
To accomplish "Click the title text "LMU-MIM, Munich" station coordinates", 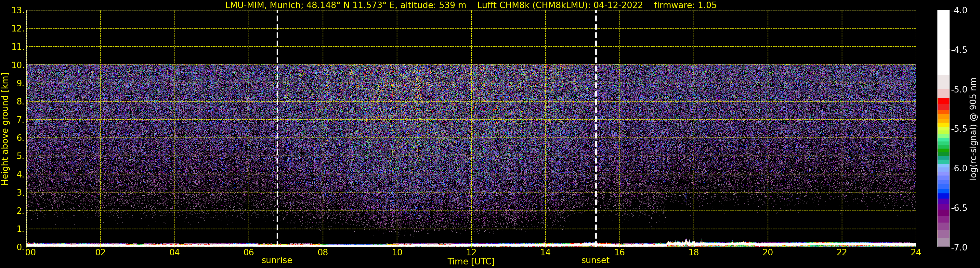I will pos(346,5).
